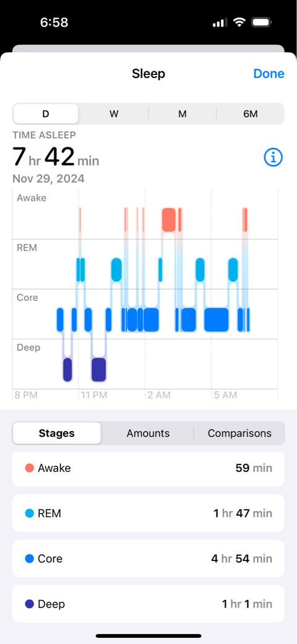Tap the large Awake block in chart
The image size is (297, 644).
click(169, 220)
